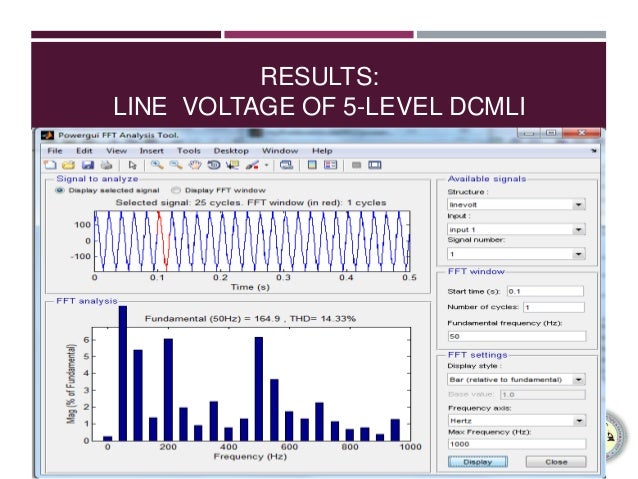Select the Brush data tool
This screenshot has width=638, height=479.
coord(252,165)
